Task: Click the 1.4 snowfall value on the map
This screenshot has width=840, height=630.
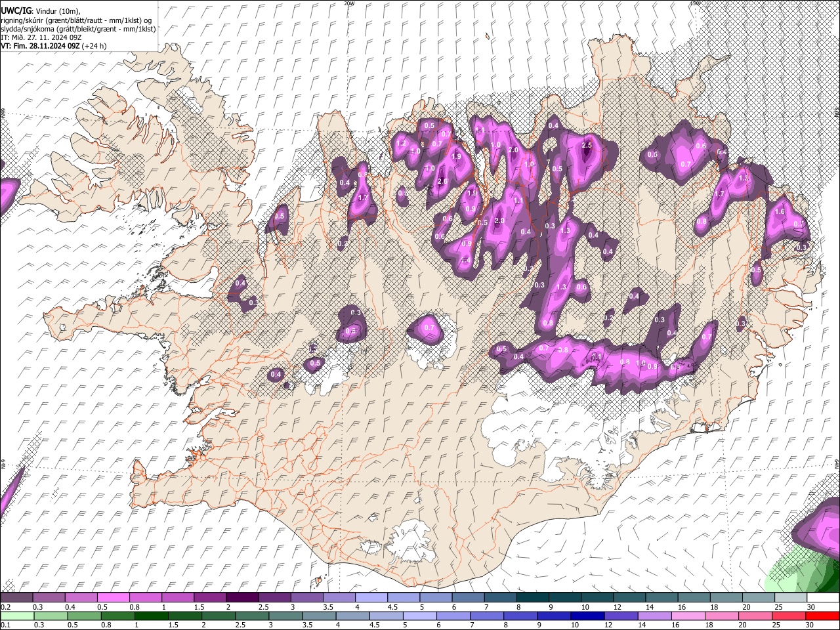Action: tap(465, 261)
